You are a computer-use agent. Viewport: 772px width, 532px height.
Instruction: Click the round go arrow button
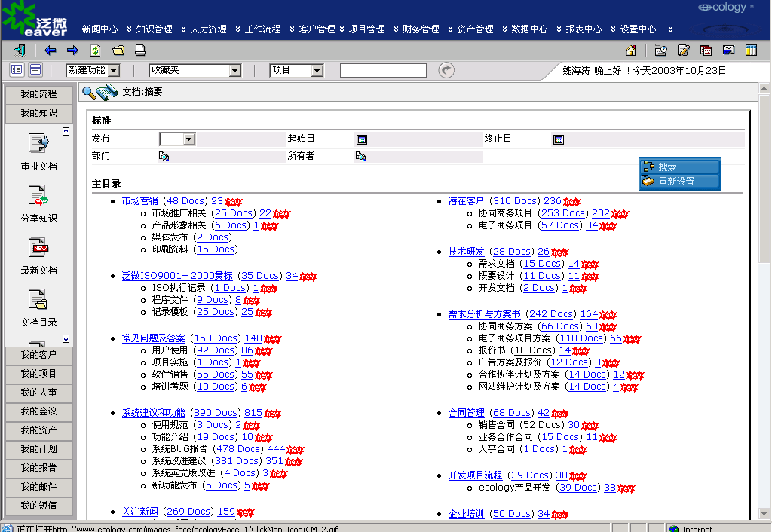(x=446, y=70)
